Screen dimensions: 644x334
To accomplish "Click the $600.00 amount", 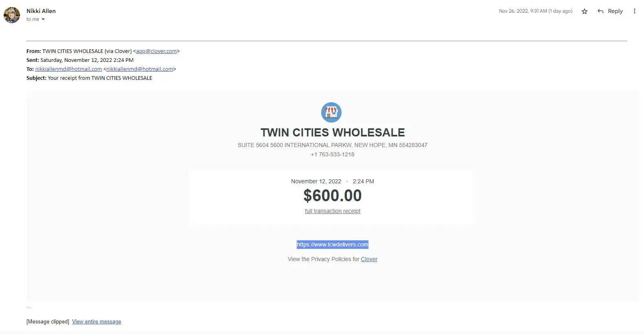I will pos(333,196).
